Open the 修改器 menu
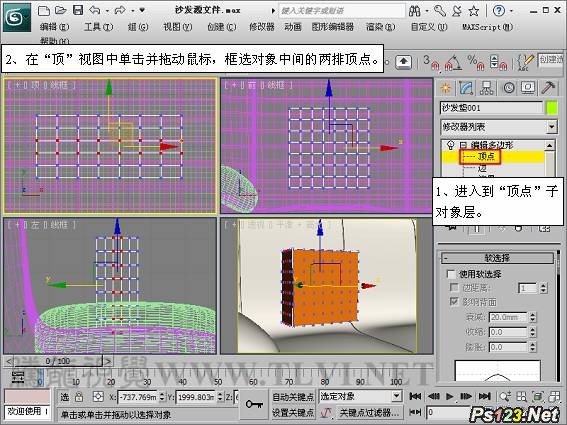The image size is (567, 425). 262,27
